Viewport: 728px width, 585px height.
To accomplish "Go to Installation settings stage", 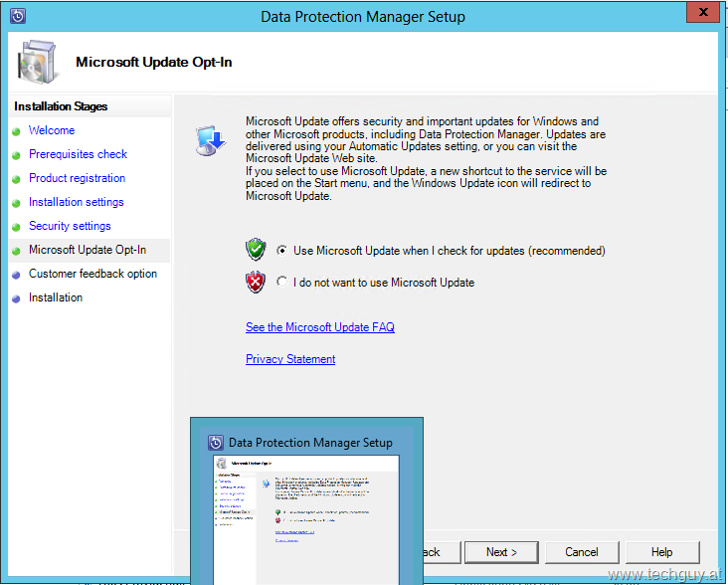I will 77,202.
